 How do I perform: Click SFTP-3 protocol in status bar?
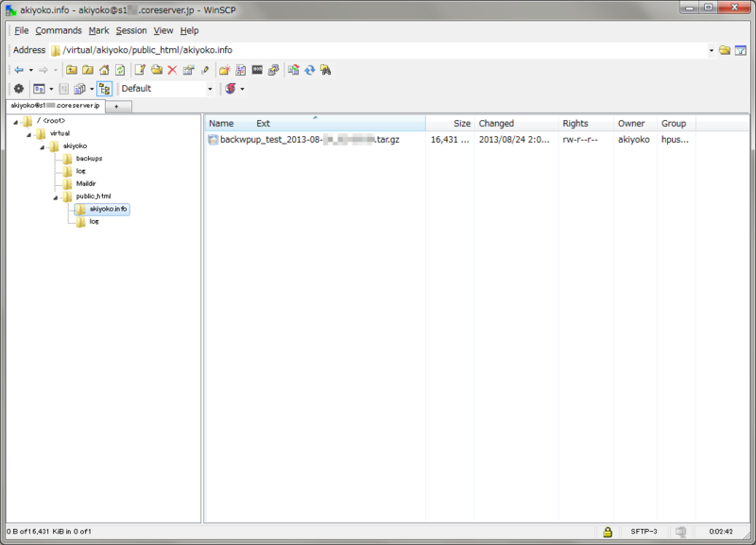click(644, 532)
